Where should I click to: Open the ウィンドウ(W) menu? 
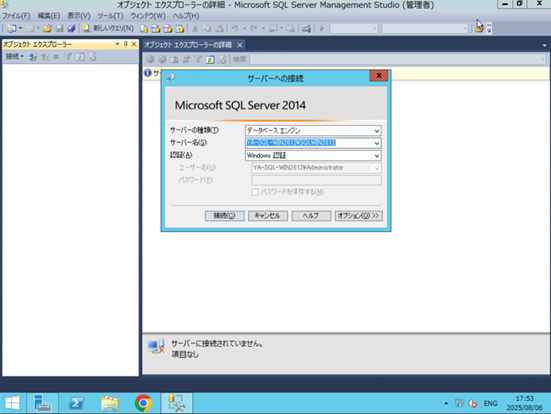[x=148, y=16]
